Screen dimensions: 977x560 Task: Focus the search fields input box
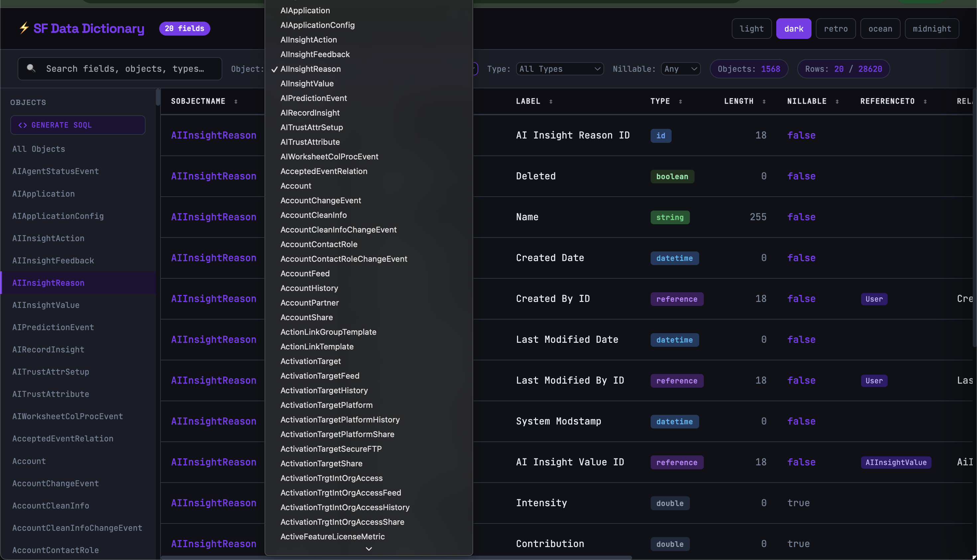coord(120,69)
